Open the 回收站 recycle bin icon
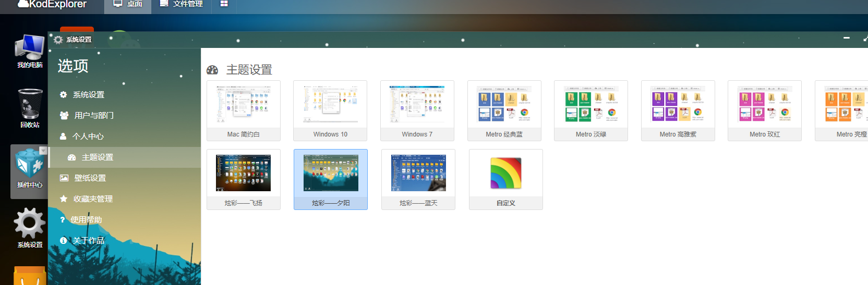 (30, 108)
